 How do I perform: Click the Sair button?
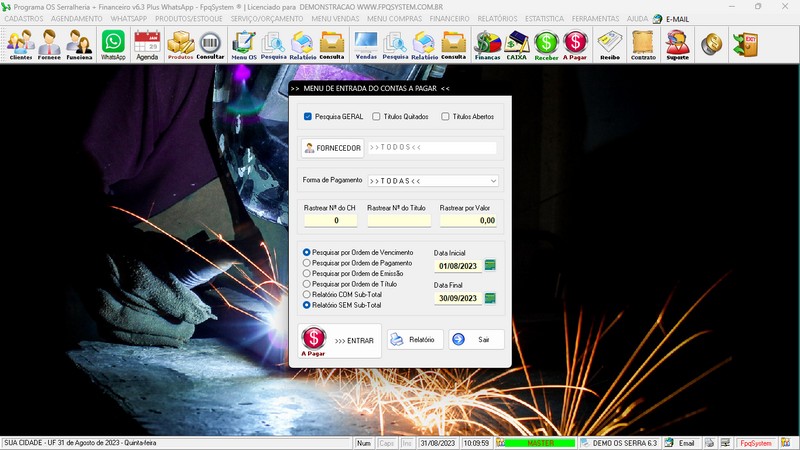click(x=476, y=340)
